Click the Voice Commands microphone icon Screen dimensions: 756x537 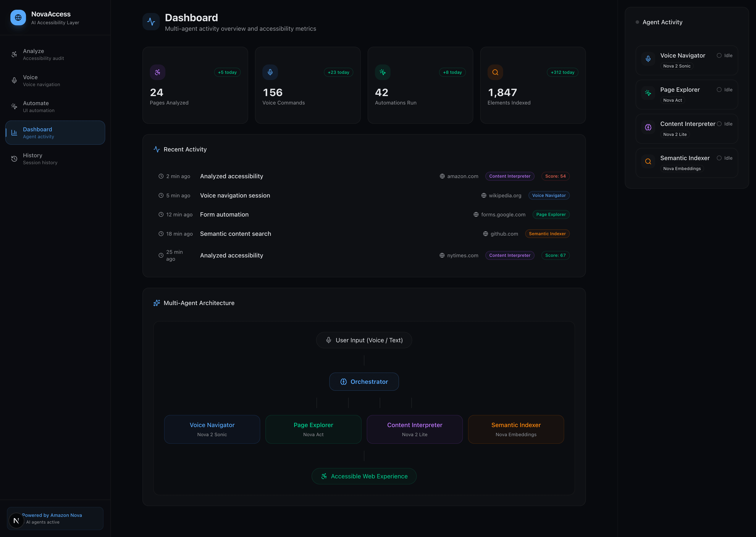point(270,72)
